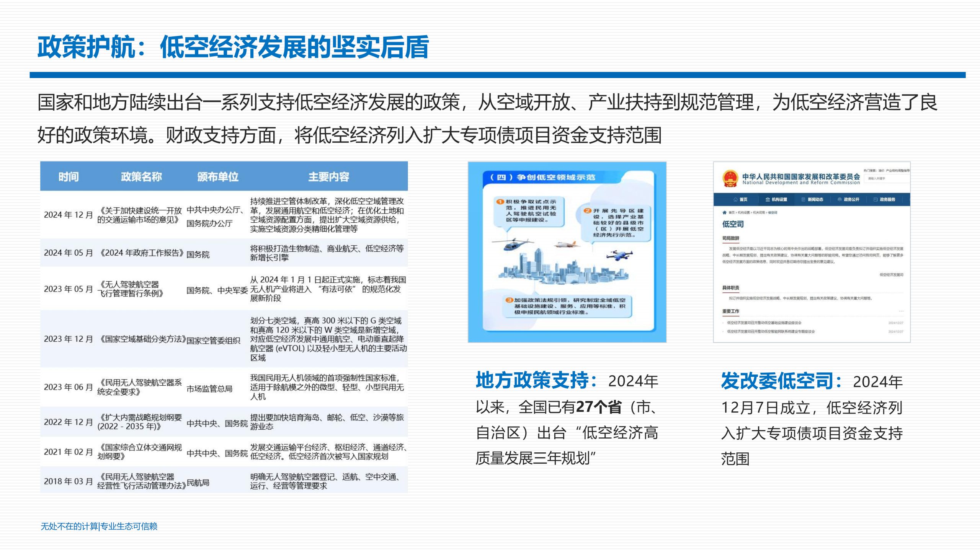980x551 pixels.
Task: Switch to the 新闻动态 navigation tab
Action: click(812, 199)
